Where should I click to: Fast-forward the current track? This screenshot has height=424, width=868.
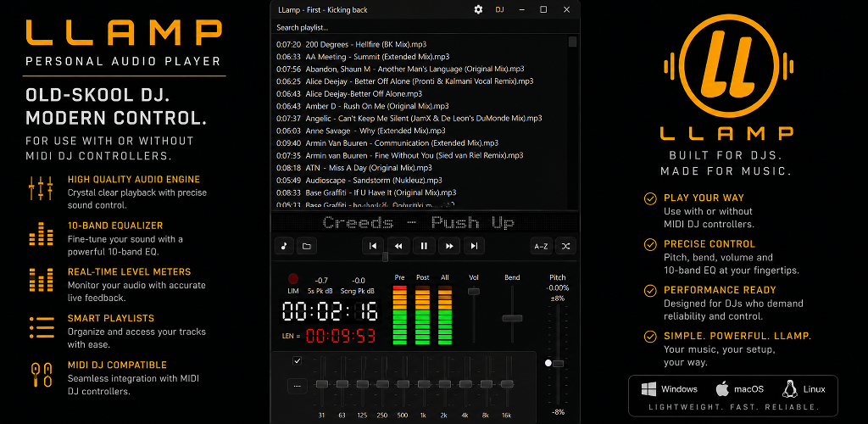coord(449,246)
